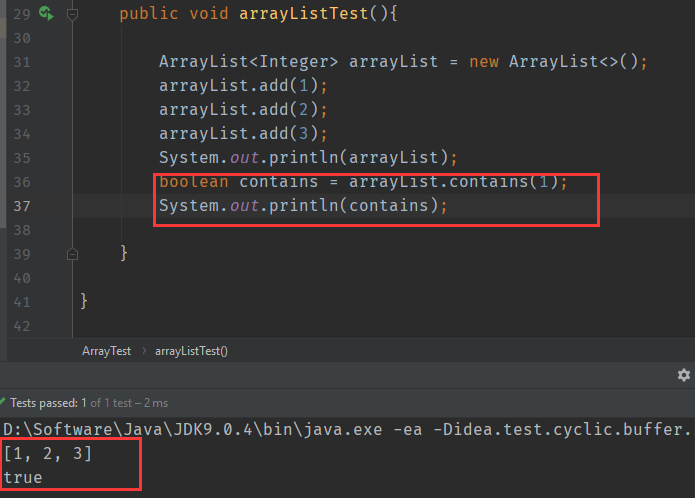Click line number 42 in the gutter
This screenshot has height=498, width=695.
(22, 327)
